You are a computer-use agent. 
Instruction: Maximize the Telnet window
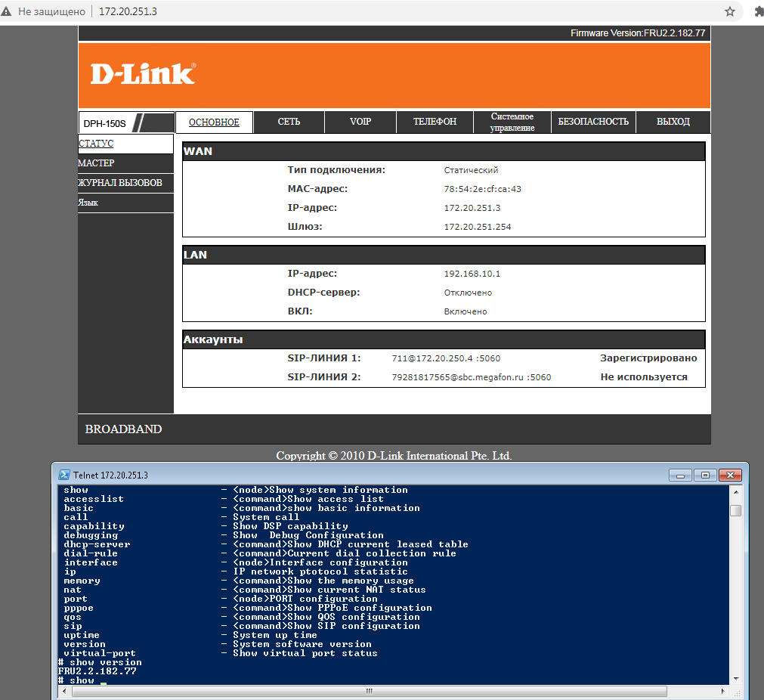[704, 475]
